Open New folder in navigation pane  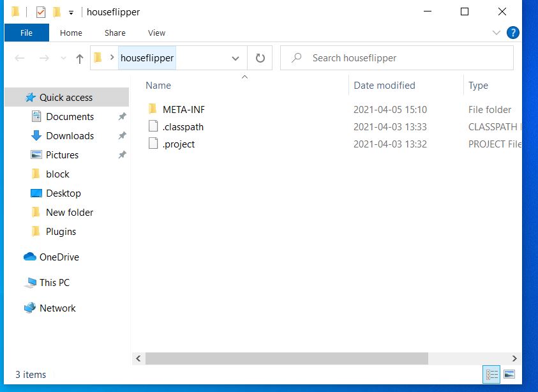pos(70,213)
